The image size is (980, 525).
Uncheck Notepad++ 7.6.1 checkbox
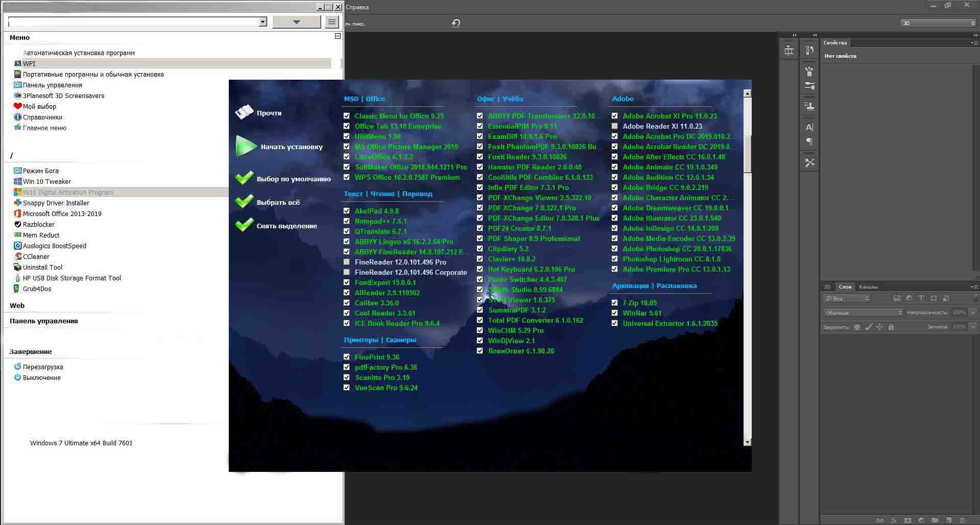(x=347, y=221)
